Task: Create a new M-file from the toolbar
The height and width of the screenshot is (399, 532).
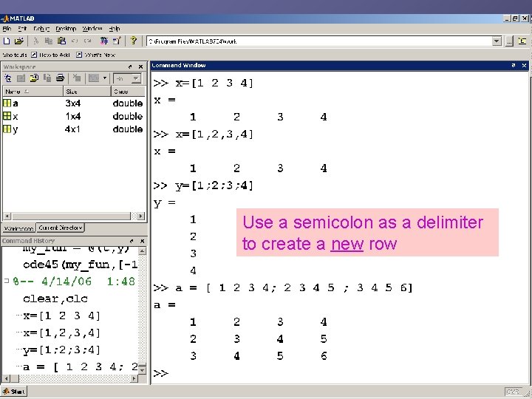Action: click(x=7, y=41)
